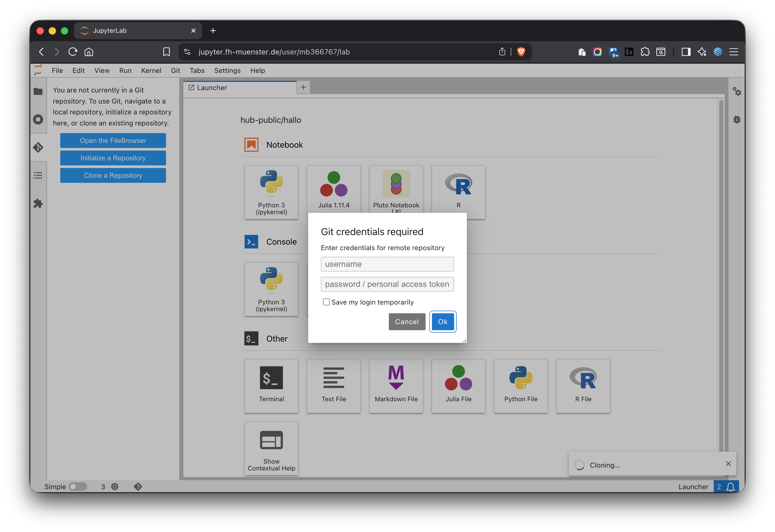The height and width of the screenshot is (532, 775).
Task: Click the username input field
Action: point(387,264)
